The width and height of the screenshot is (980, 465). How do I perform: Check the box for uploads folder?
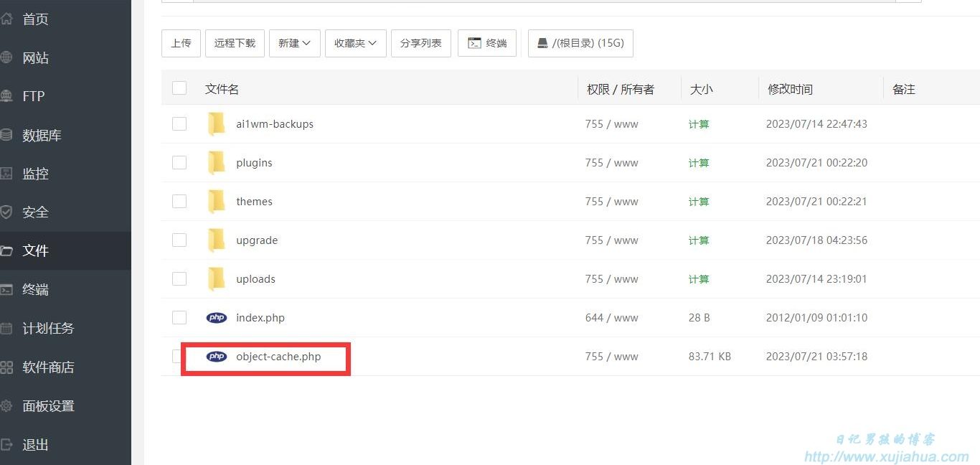click(x=179, y=279)
